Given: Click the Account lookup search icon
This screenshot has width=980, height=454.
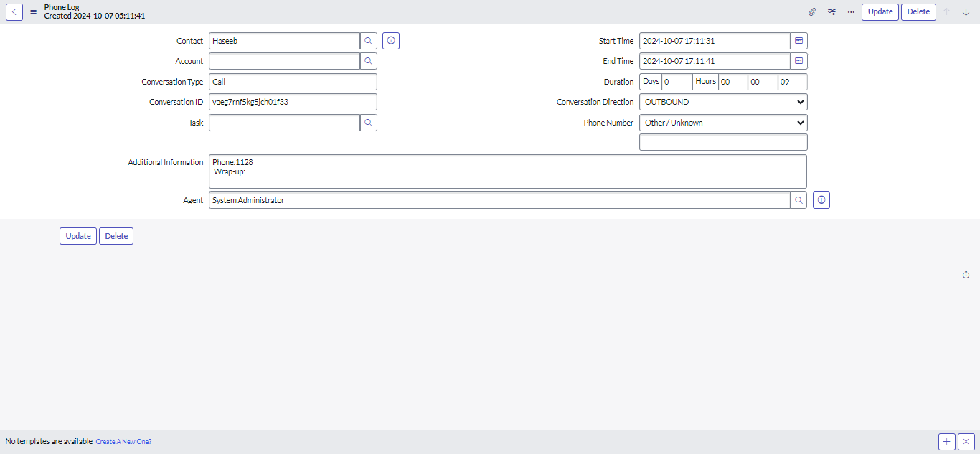Looking at the screenshot, I should pyautogui.click(x=368, y=61).
